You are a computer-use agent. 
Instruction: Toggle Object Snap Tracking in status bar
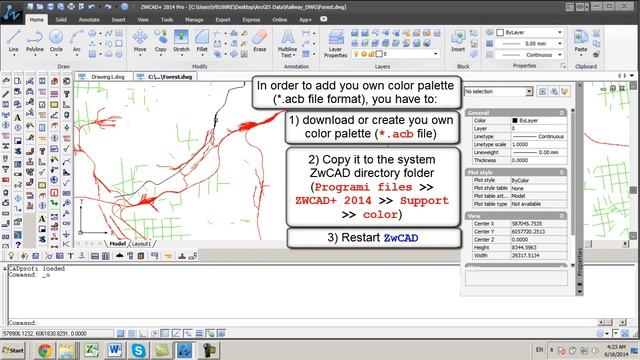coord(176,333)
